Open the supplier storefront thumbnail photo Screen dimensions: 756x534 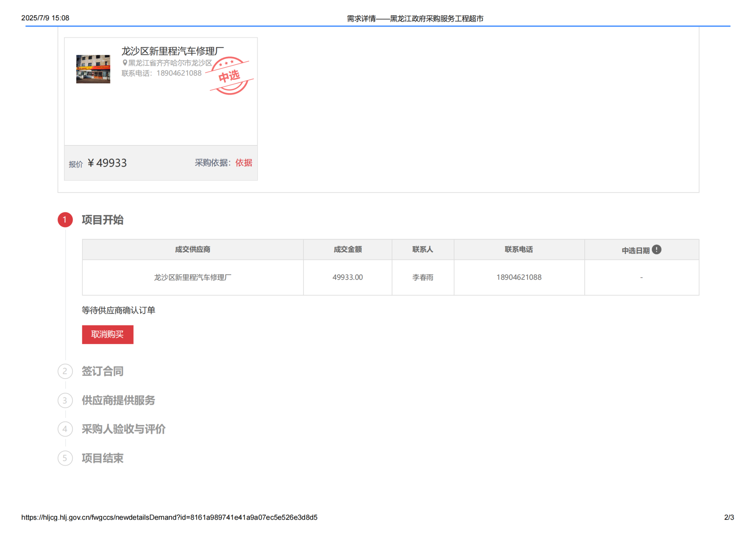pos(93,69)
